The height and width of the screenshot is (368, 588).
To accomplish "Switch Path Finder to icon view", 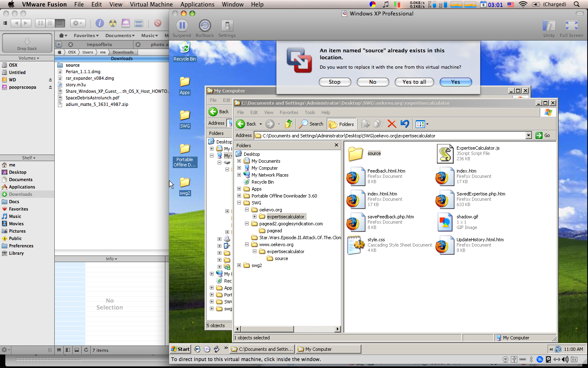I will coord(40,23).
